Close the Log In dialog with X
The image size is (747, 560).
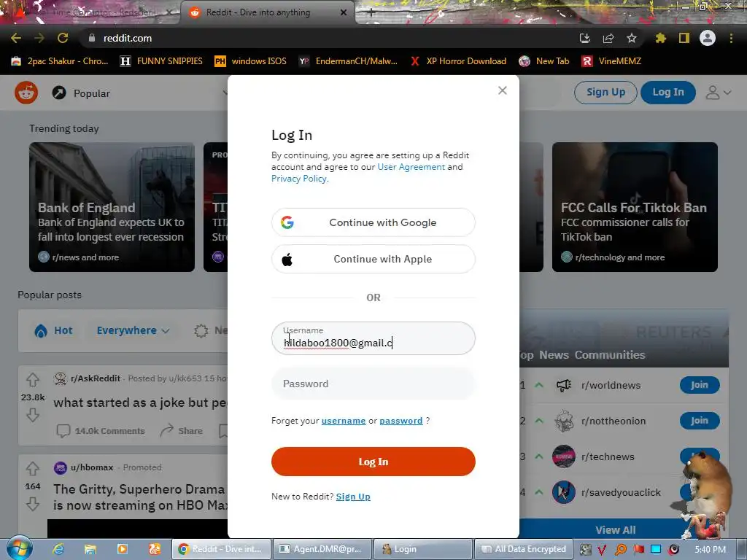[502, 90]
